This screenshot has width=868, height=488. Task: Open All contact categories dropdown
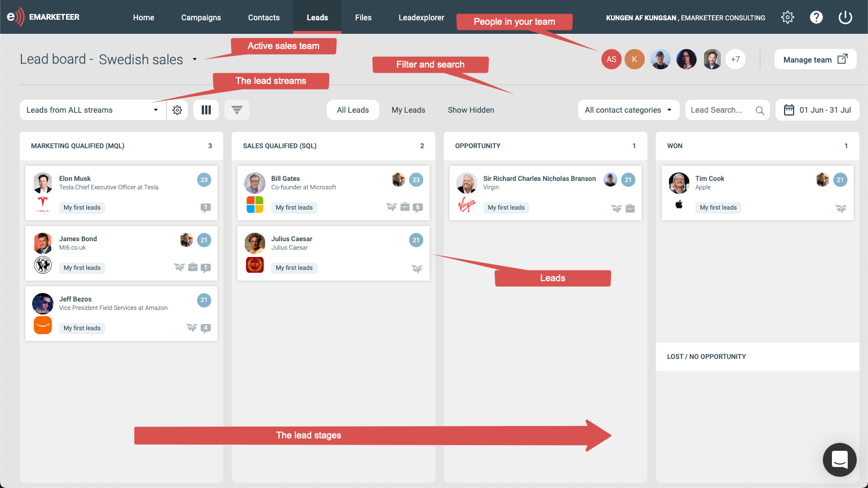coord(628,110)
